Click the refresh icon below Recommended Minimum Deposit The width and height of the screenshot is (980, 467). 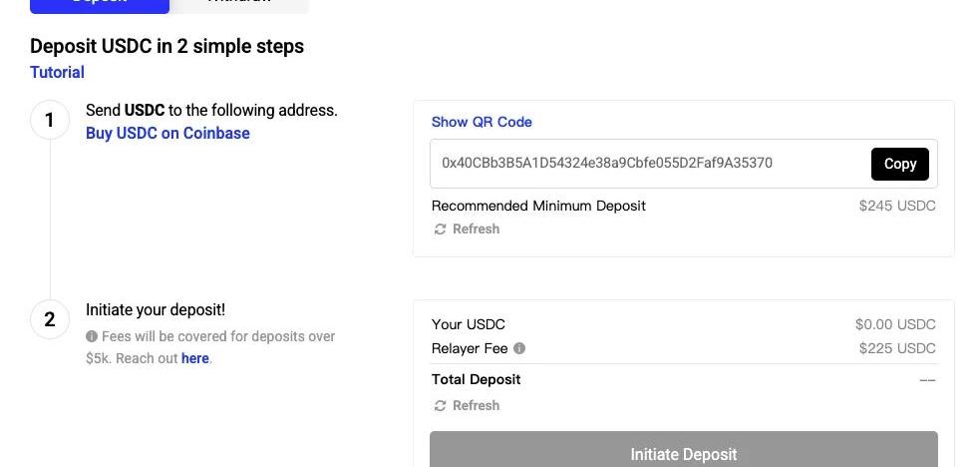click(440, 230)
